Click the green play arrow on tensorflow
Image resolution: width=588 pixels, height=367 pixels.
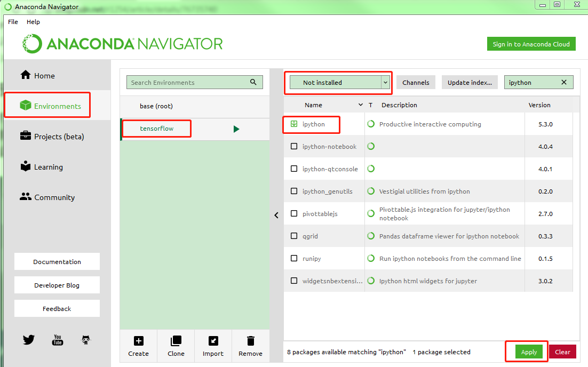pyautogui.click(x=236, y=129)
